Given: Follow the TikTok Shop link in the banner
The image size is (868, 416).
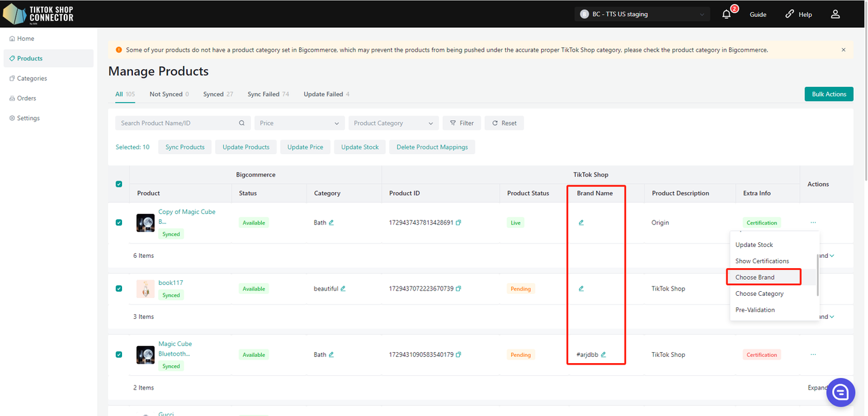Looking at the screenshot, I should tap(578, 50).
